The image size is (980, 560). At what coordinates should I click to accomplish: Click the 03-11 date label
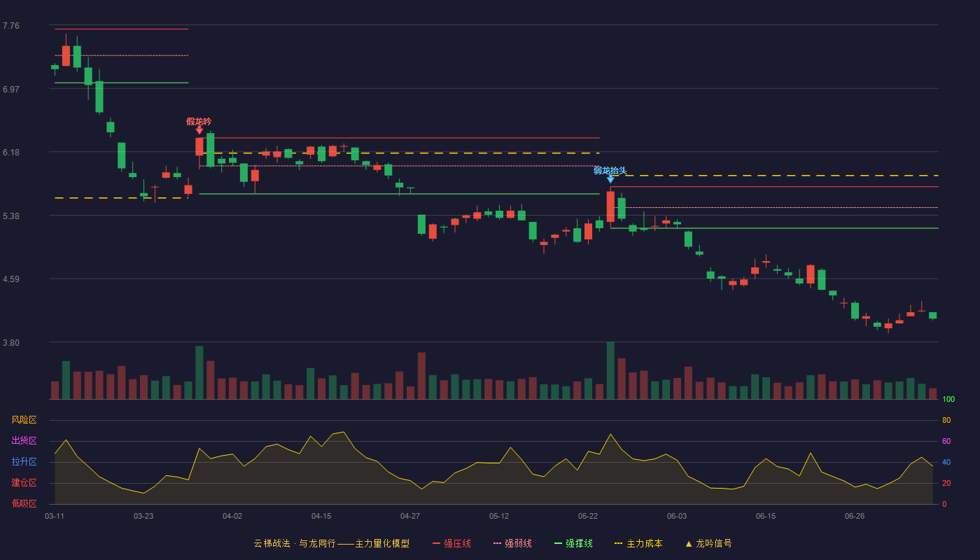[x=55, y=516]
